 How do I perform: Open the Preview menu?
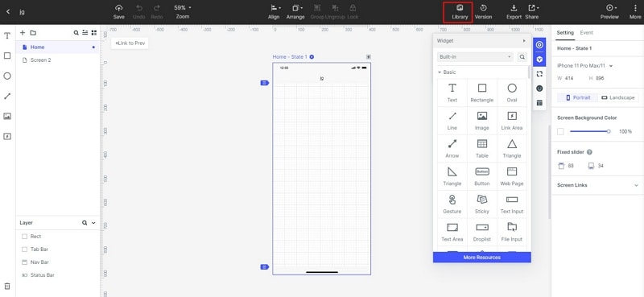[x=609, y=12]
